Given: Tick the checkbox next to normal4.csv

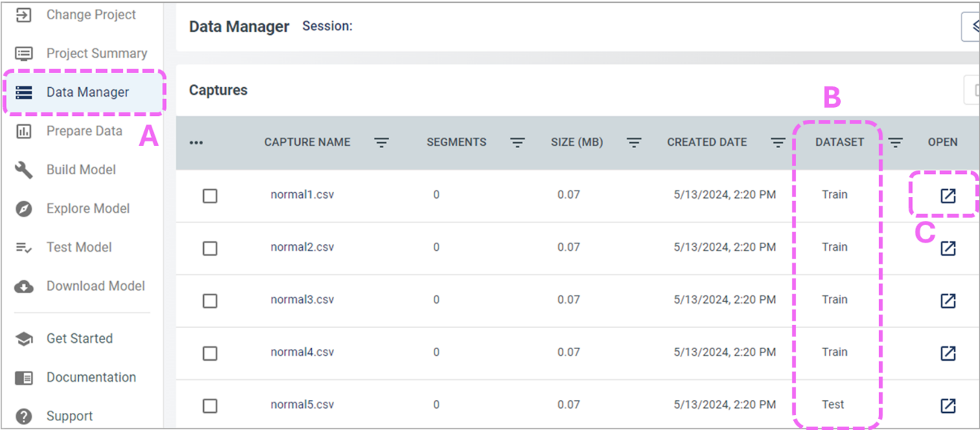Looking at the screenshot, I should (x=210, y=353).
